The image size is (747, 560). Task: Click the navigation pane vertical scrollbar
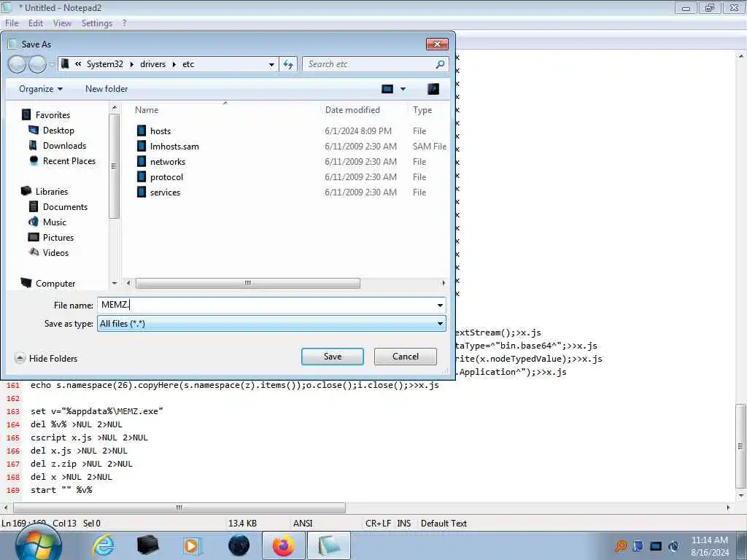[x=114, y=167]
